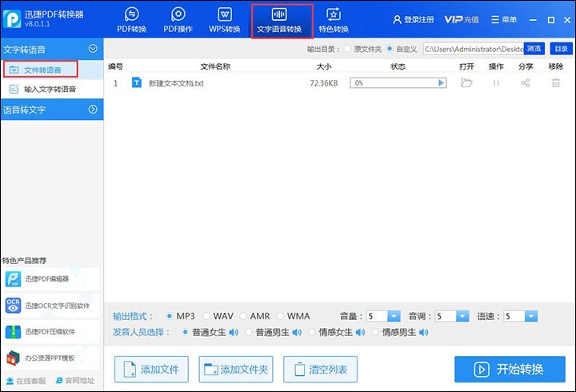This screenshot has height=392, width=576.
Task: Click the 目录 button
Action: click(561, 49)
